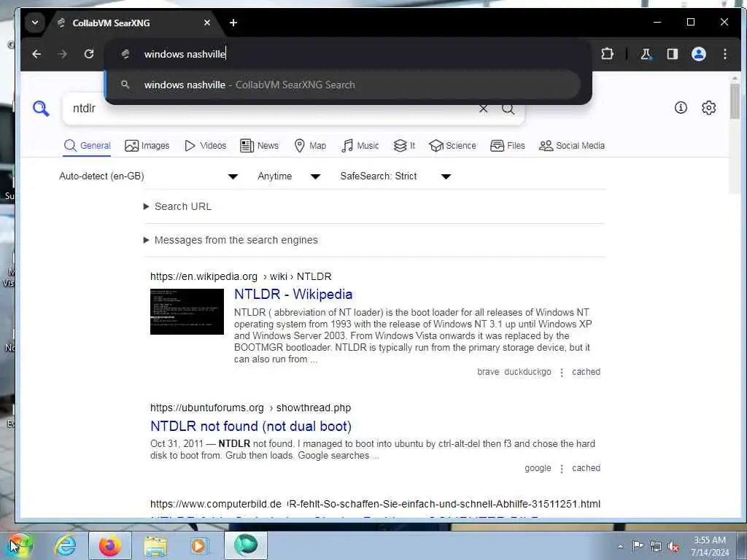Open the Action Center flag icon
This screenshot has width=747, height=560.
637,546
